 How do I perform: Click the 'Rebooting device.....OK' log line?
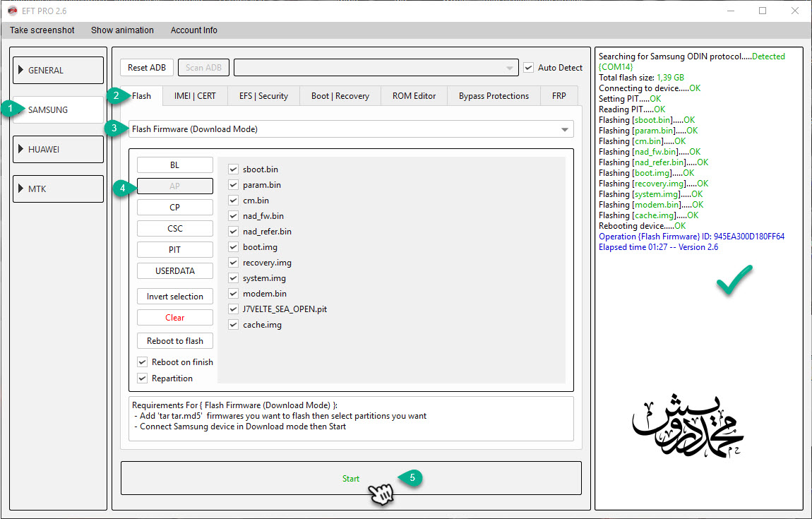(642, 226)
